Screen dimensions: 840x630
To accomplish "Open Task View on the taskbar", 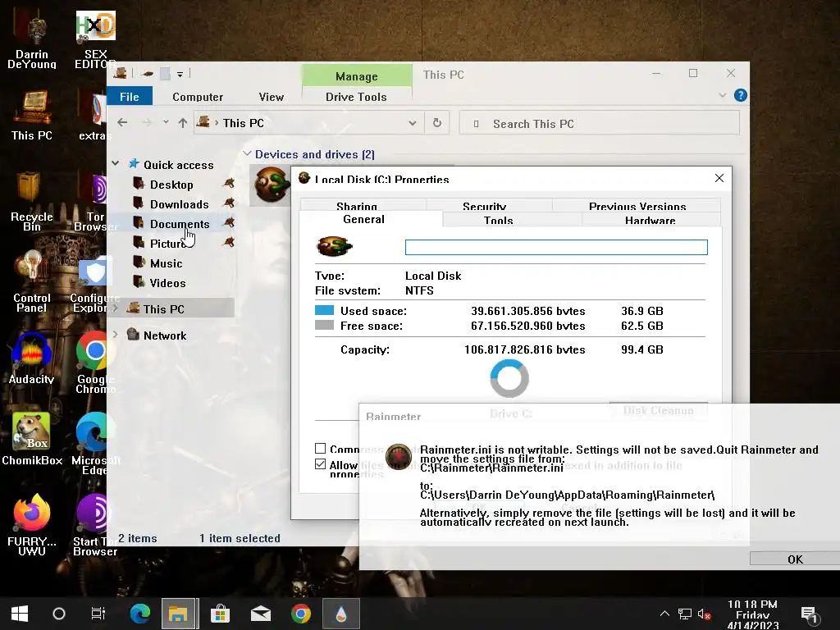I will point(98,614).
